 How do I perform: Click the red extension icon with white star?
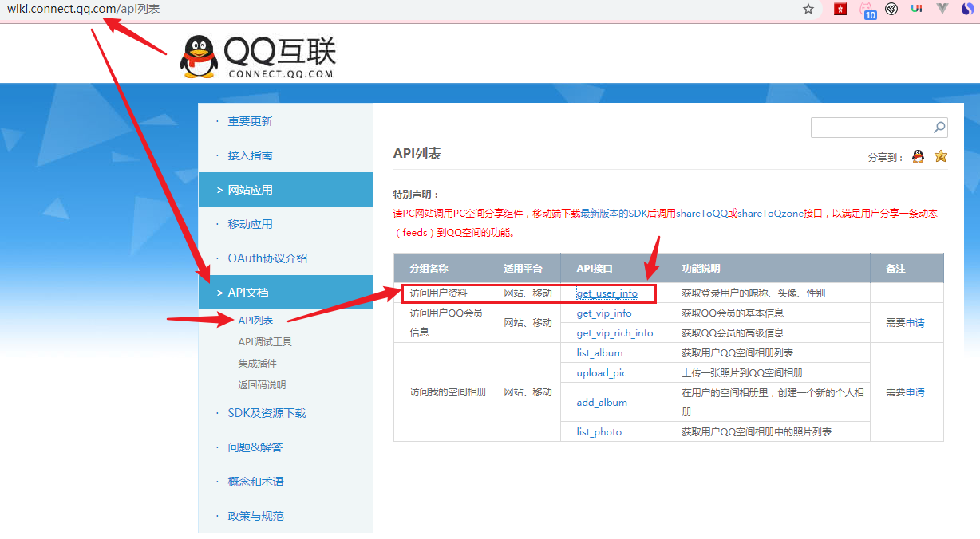[840, 10]
